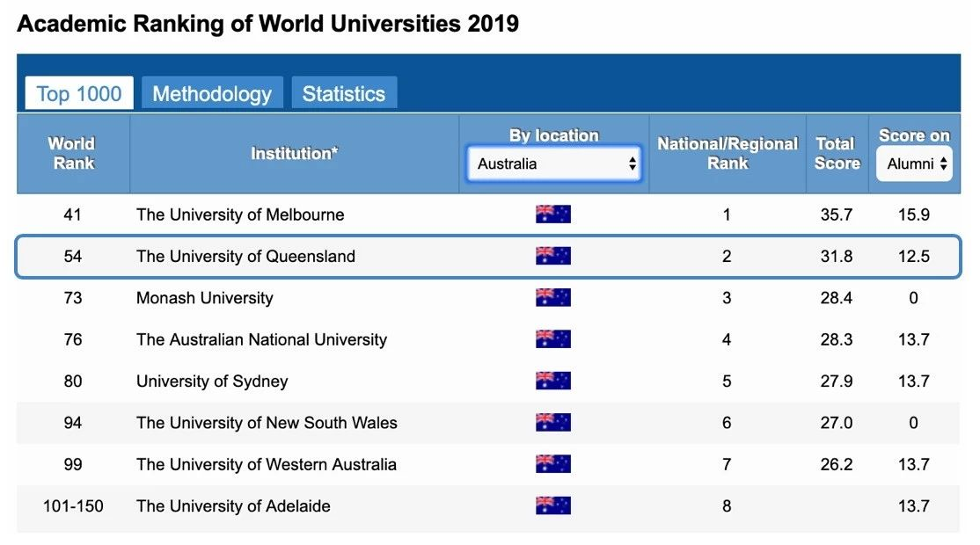
Task: Click the World Rank column header
Action: click(x=73, y=153)
